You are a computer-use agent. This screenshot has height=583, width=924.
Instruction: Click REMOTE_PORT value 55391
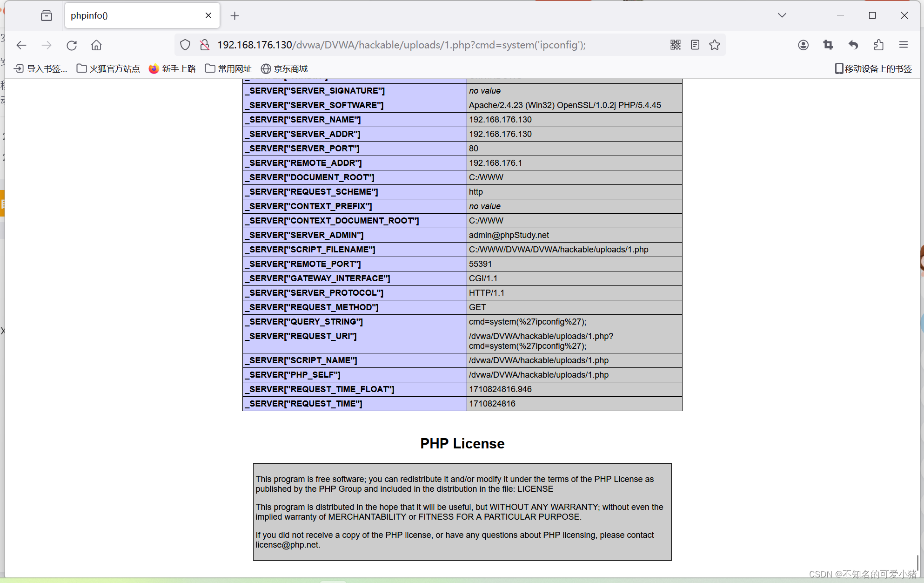tap(480, 264)
